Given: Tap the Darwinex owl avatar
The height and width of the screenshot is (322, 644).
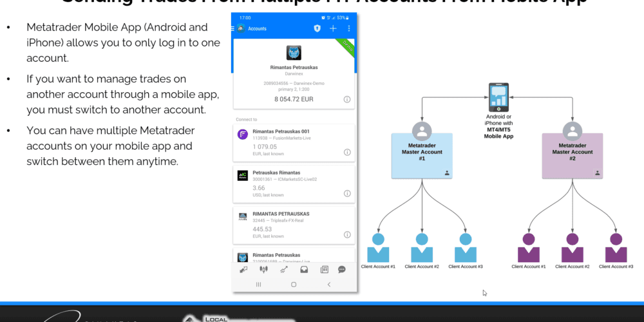Looking at the screenshot, I should click(x=294, y=53).
